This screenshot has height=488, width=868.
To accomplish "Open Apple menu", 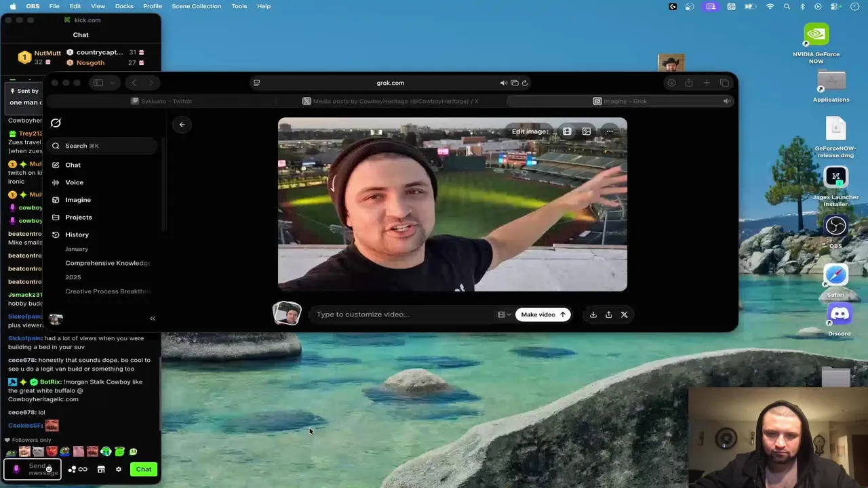I will pos(13,6).
